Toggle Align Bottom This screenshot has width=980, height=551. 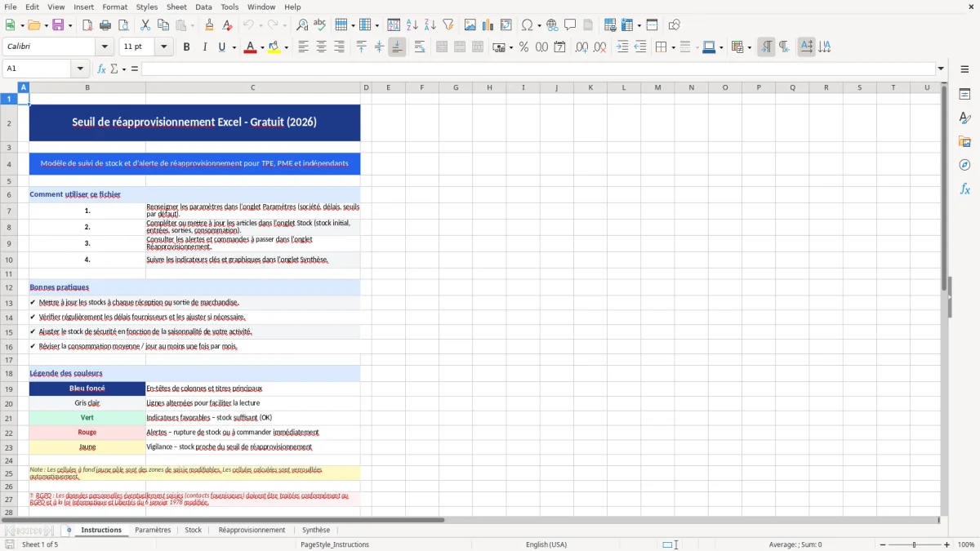(x=397, y=47)
